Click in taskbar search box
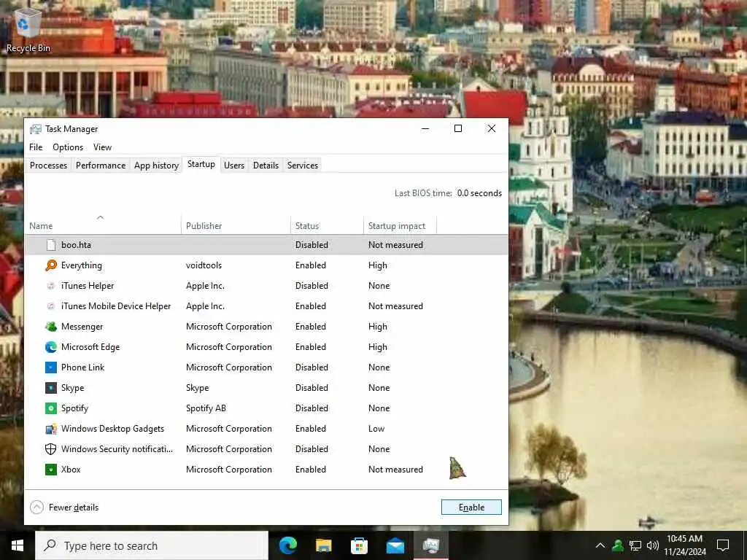 [x=152, y=545]
